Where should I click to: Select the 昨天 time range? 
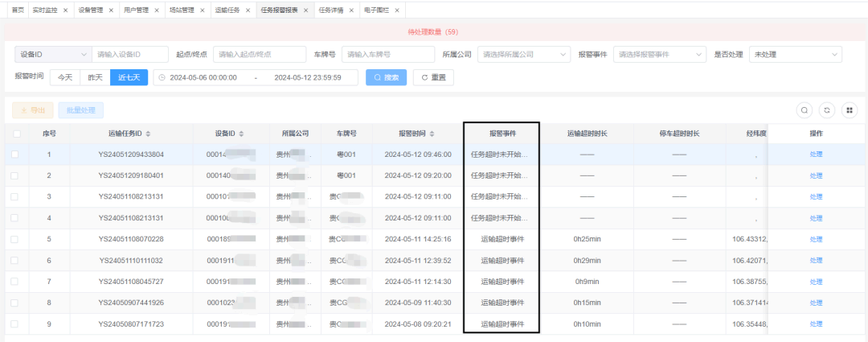pyautogui.click(x=95, y=77)
